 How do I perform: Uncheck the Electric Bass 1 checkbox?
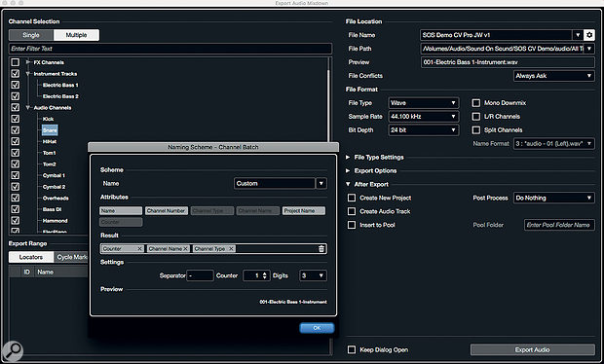point(15,85)
